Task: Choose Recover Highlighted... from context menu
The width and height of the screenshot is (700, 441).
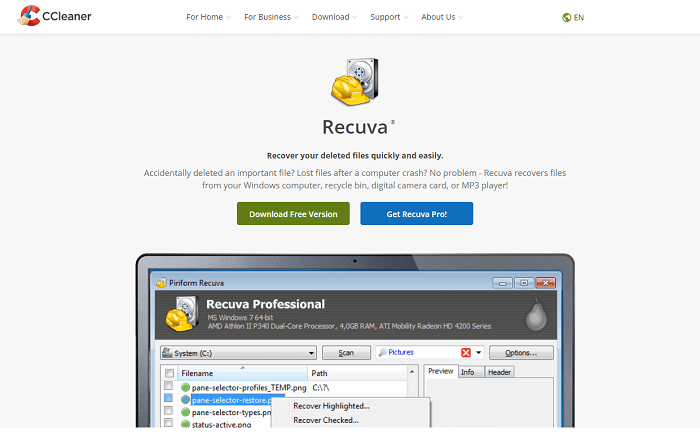Action: point(331,406)
